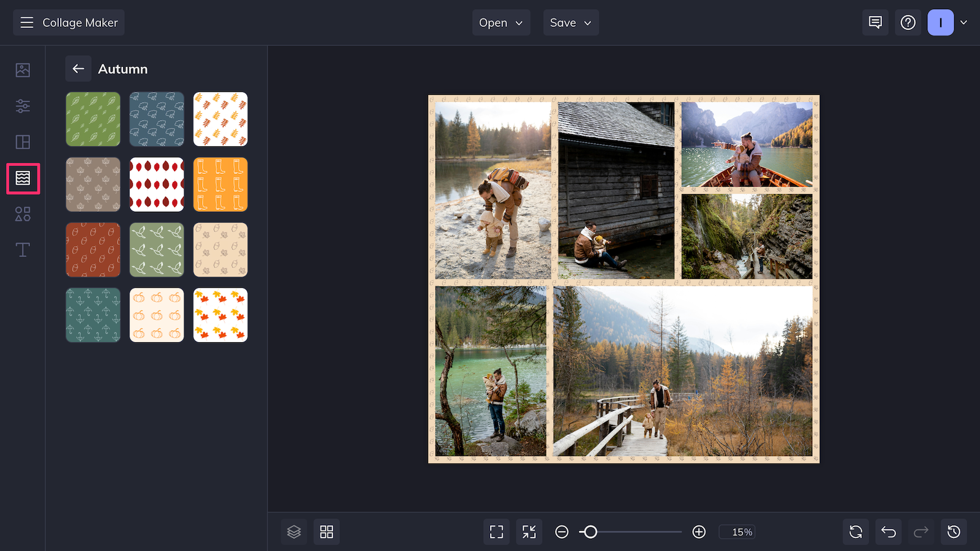
Task: Shuffle the collage layout with the refresh icon
Action: pos(856,531)
